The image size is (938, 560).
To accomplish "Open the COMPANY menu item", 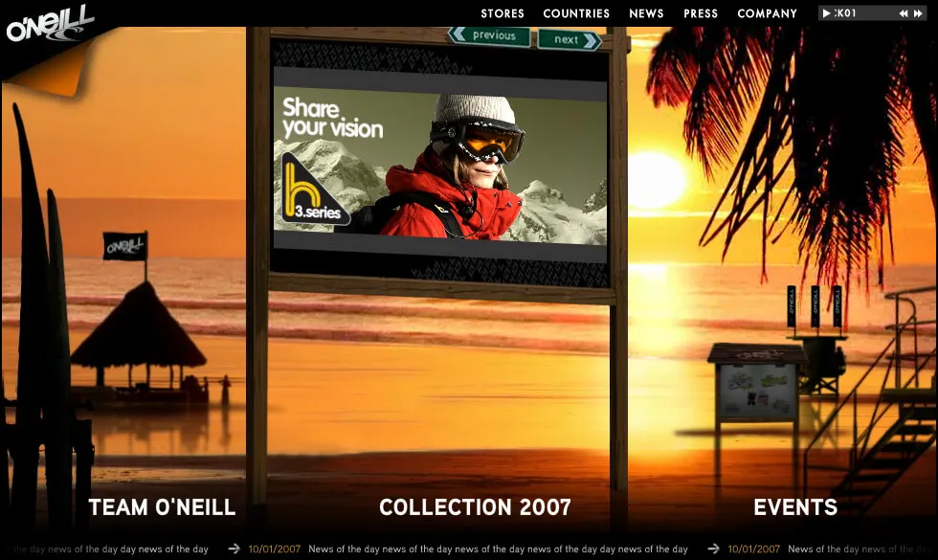I will 767,13.
